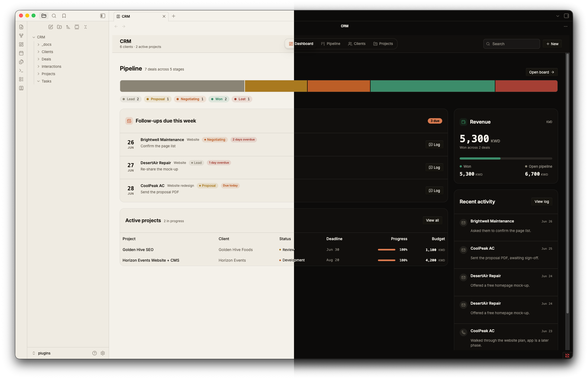This screenshot has width=588, height=379.
Task: Open help question mark icon
Action: pyautogui.click(x=95, y=353)
